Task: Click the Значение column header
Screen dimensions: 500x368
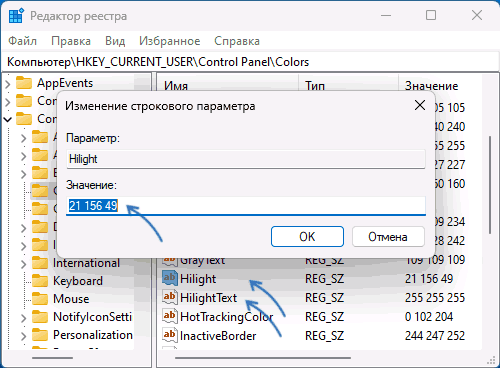Action: coord(431,86)
